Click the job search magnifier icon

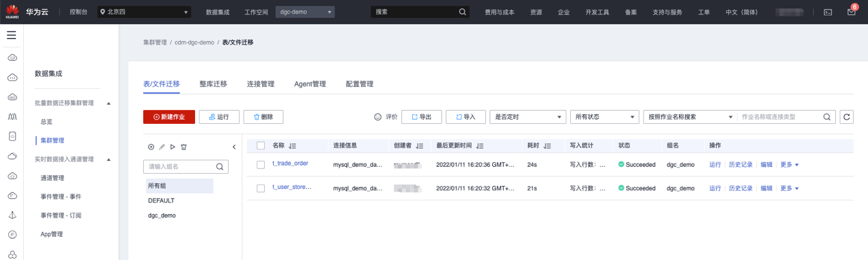coord(827,117)
